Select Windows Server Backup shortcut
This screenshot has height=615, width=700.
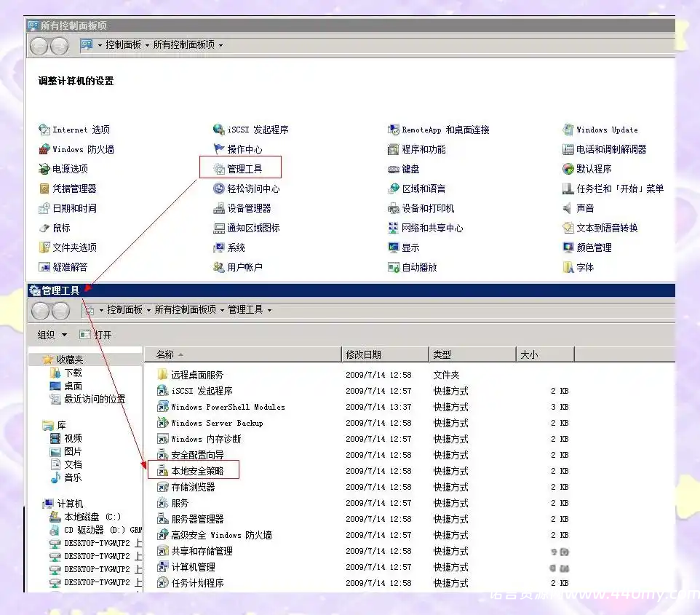coord(210,424)
